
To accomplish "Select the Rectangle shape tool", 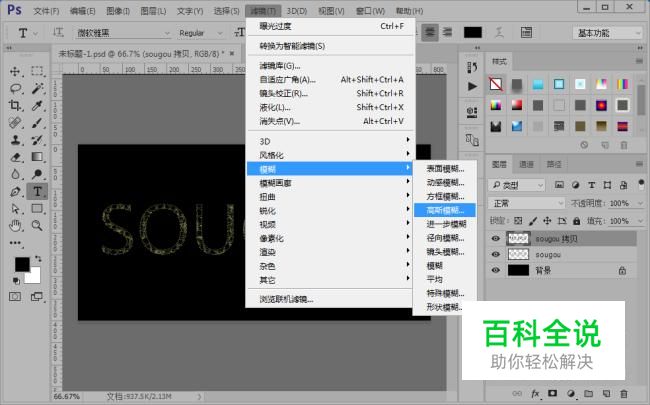I will pos(37,209).
